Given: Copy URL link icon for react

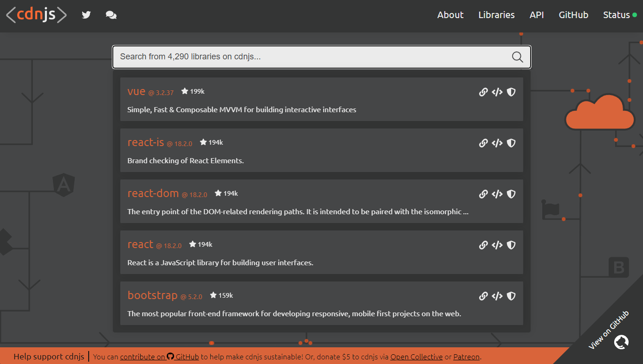Looking at the screenshot, I should pos(483,245).
